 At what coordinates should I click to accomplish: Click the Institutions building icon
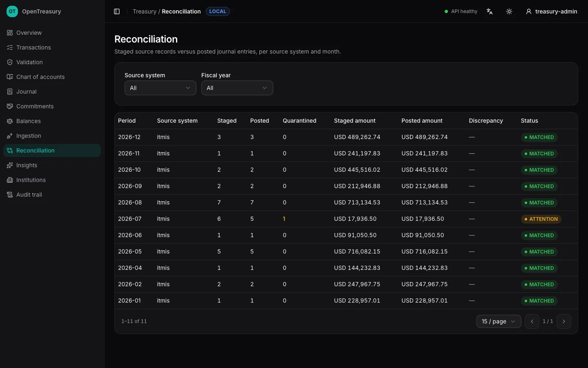coord(10,180)
